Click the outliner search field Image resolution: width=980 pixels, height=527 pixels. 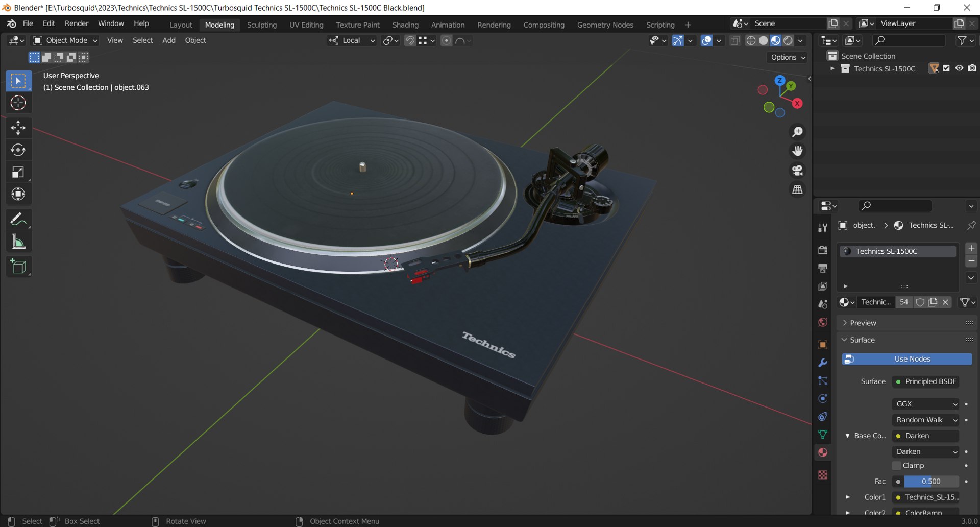pos(909,40)
